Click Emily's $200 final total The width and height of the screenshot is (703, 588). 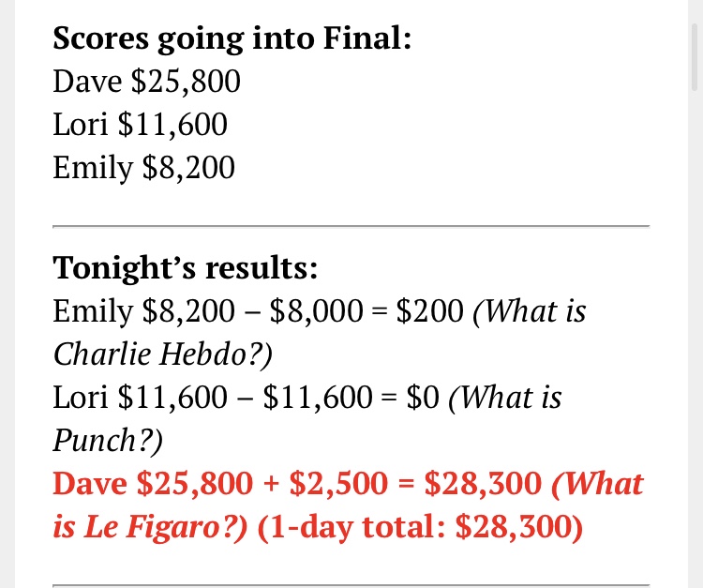click(429, 311)
